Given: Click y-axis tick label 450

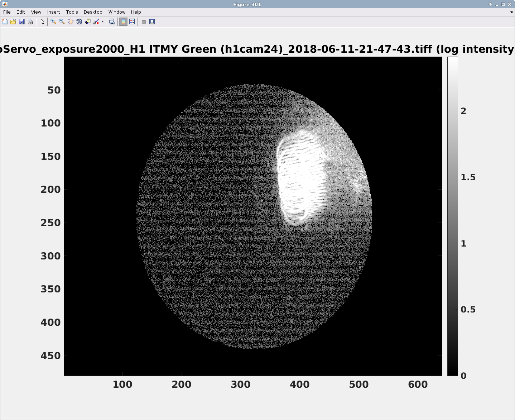Looking at the screenshot, I should (50, 356).
